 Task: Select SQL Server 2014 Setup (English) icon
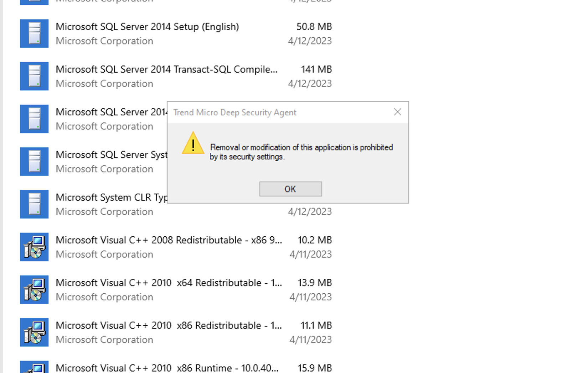pyautogui.click(x=34, y=33)
